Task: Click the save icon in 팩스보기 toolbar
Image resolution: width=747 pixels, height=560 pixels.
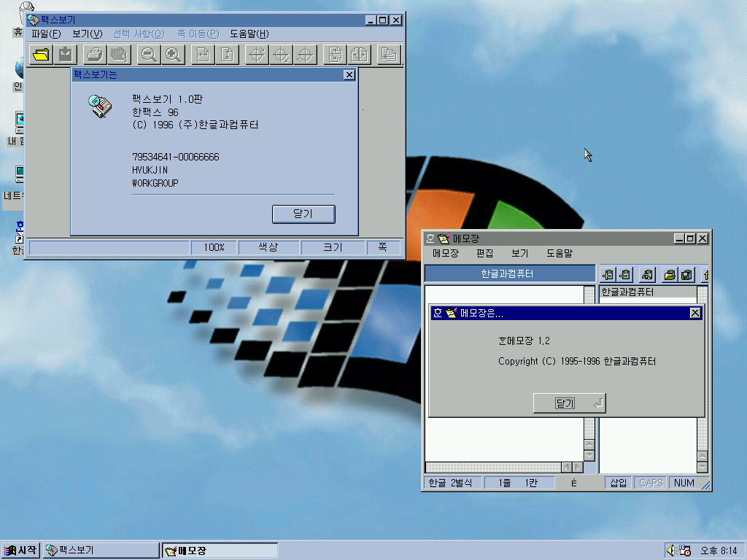Action: tap(65, 55)
